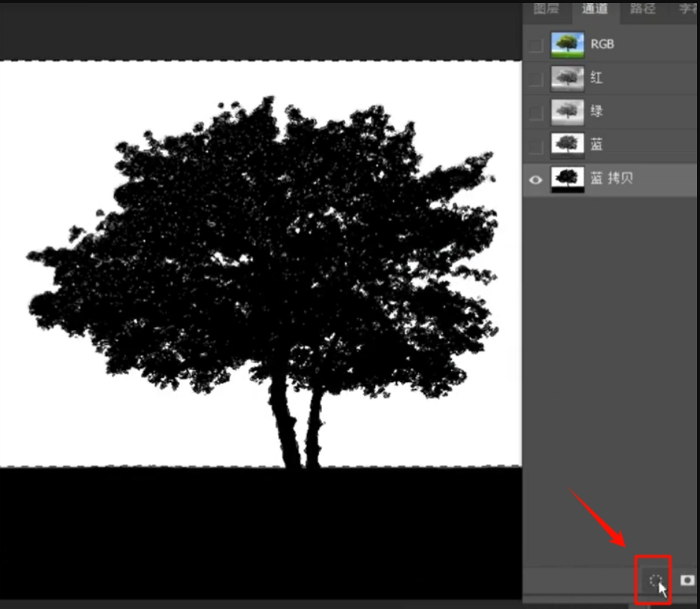Screen dimensions: 700x609
Task: Toggle visibility of the 红 channel
Action: (535, 78)
